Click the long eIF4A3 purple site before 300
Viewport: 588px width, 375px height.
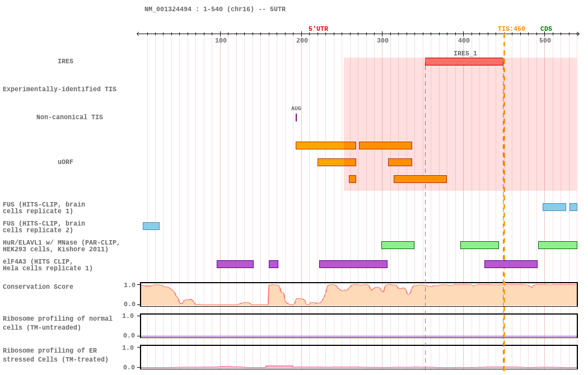[x=353, y=264]
